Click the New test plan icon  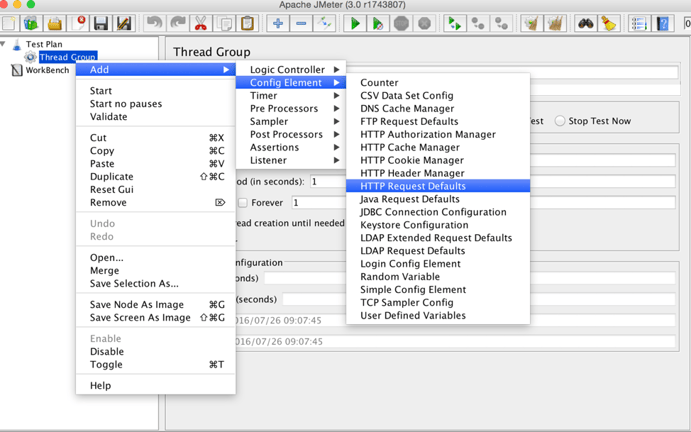click(8, 23)
